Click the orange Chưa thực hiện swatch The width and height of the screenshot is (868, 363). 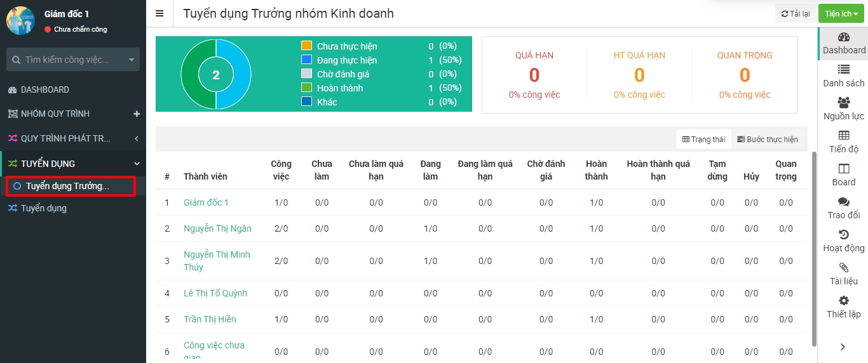point(306,46)
